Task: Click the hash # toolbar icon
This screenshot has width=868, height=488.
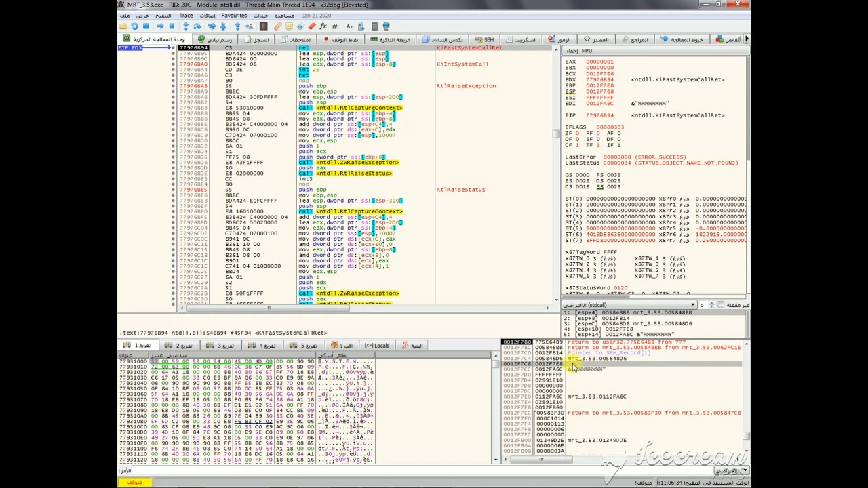Action: tap(334, 26)
